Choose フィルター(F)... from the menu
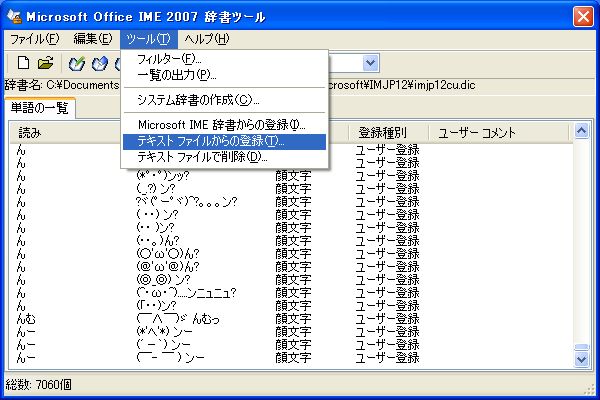 (x=224, y=59)
